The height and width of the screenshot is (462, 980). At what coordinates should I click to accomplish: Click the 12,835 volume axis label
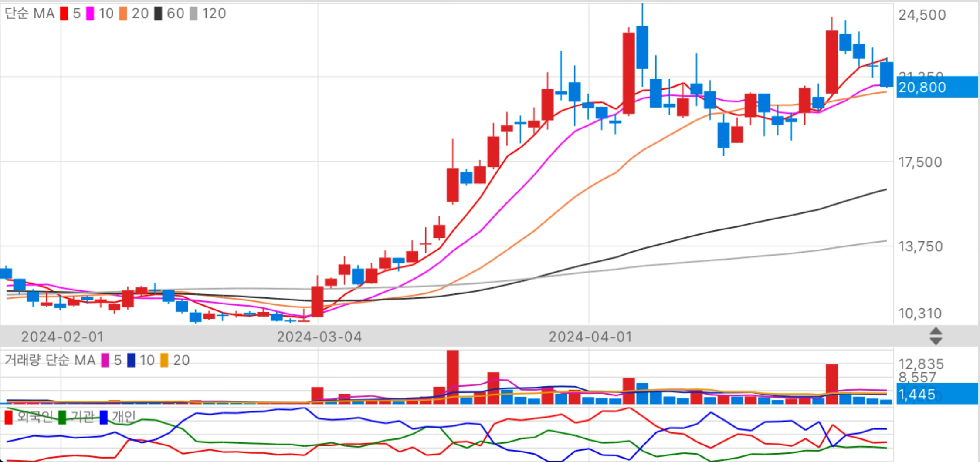[x=921, y=364]
